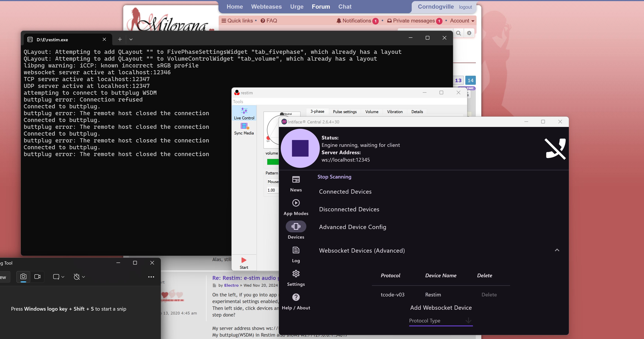This screenshot has height=339, width=644.
Task: Click the stop engine button in Intiface
Action: click(300, 148)
